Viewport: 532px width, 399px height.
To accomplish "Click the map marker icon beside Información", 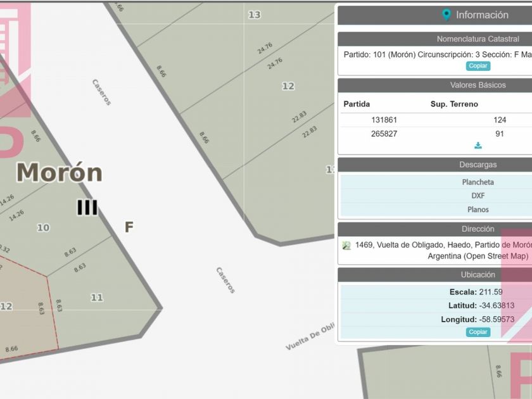I will [x=446, y=15].
